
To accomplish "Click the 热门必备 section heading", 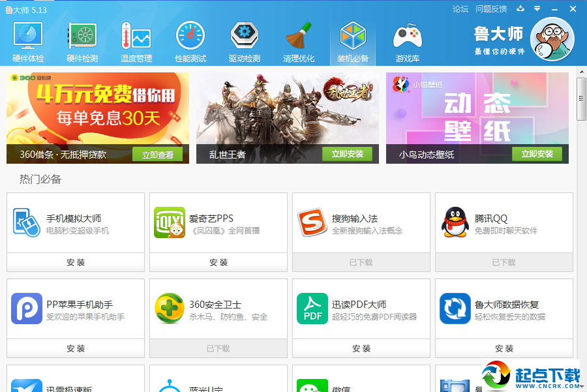I will tap(40, 179).
